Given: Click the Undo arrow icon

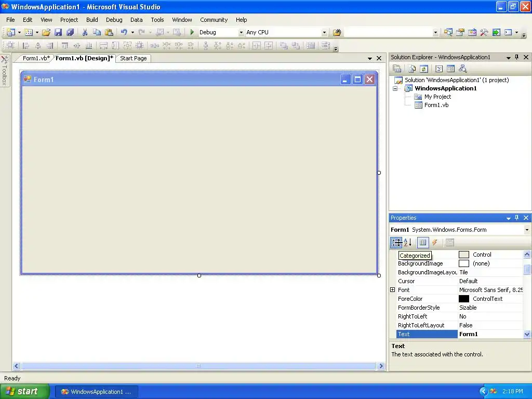Looking at the screenshot, I should (x=124, y=32).
